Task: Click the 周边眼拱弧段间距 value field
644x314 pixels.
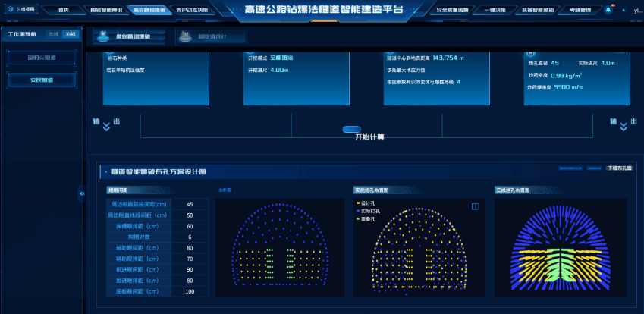Action: click(x=189, y=204)
